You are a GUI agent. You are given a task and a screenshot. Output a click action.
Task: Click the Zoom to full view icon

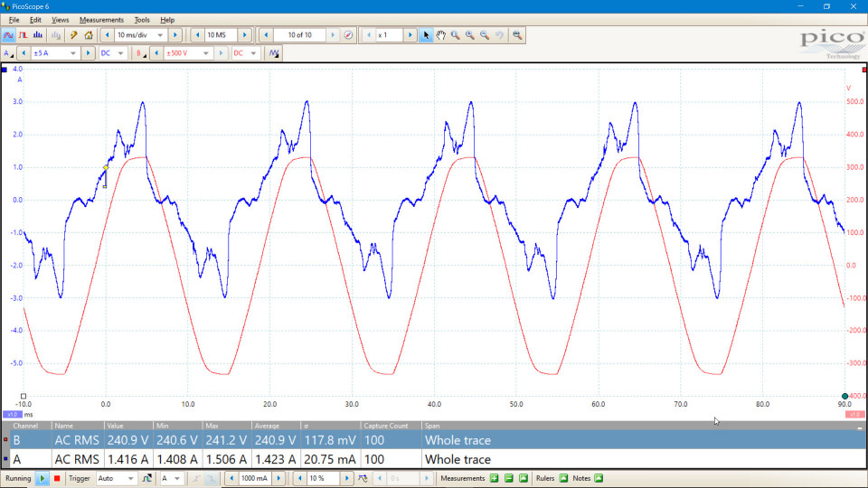pyautogui.click(x=517, y=35)
